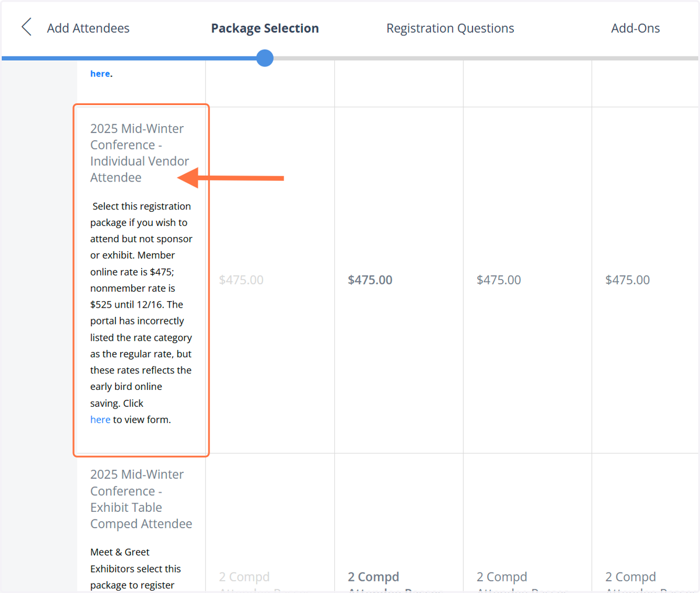Choose the fourth column $475.00 price
Screen dimensions: 700x593
coord(628,280)
